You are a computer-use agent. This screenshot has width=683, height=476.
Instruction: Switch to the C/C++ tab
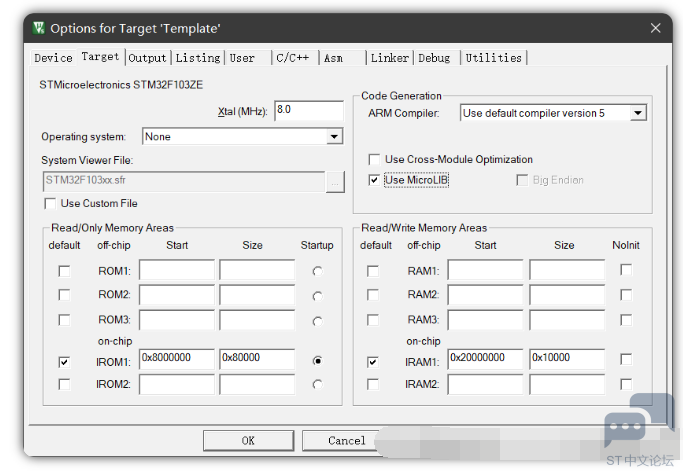coord(293,58)
